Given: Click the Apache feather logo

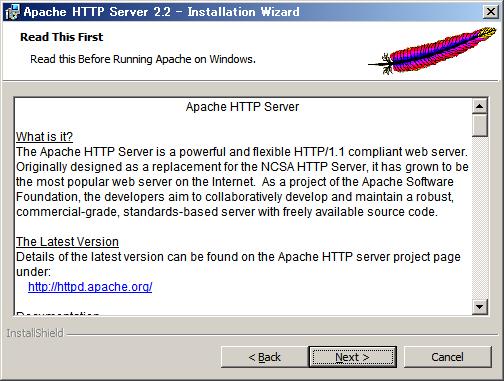Looking at the screenshot, I should pyautogui.click(x=432, y=51).
